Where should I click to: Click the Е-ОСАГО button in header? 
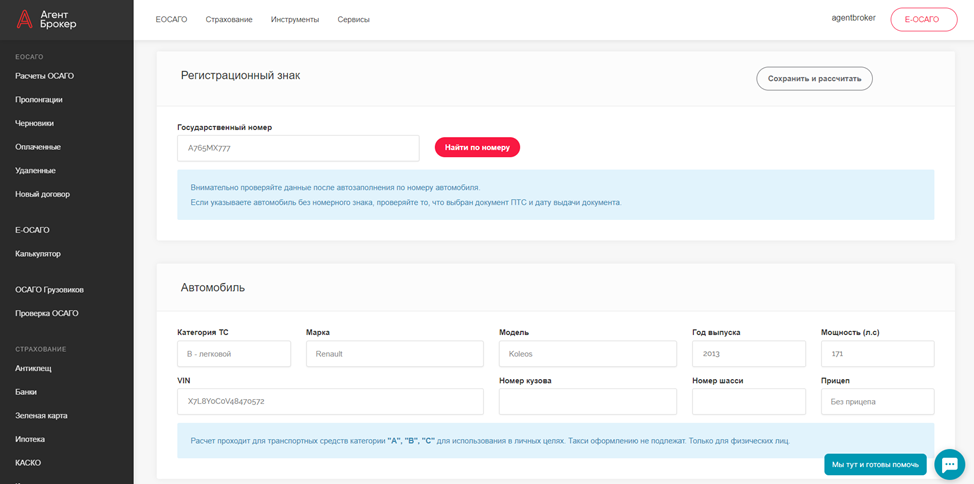(922, 20)
